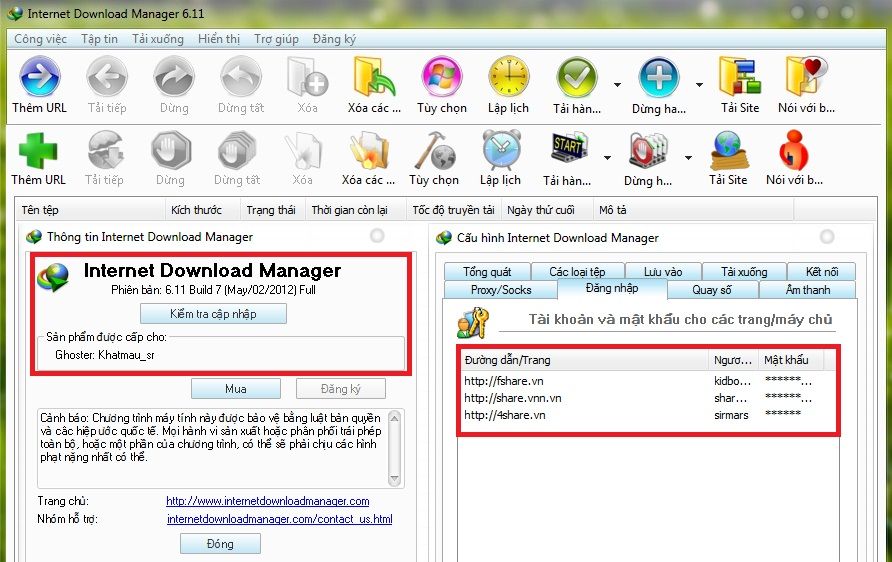The height and width of the screenshot is (562, 892).
Task: Click the Mật khẩu column header
Action: pyautogui.click(x=791, y=359)
